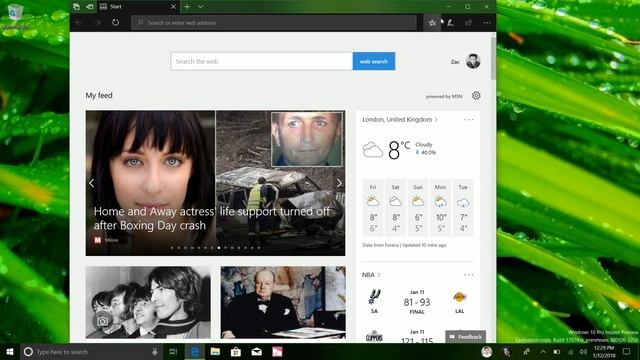Click the Search the web field
The width and height of the screenshot is (640, 360).
262,61
